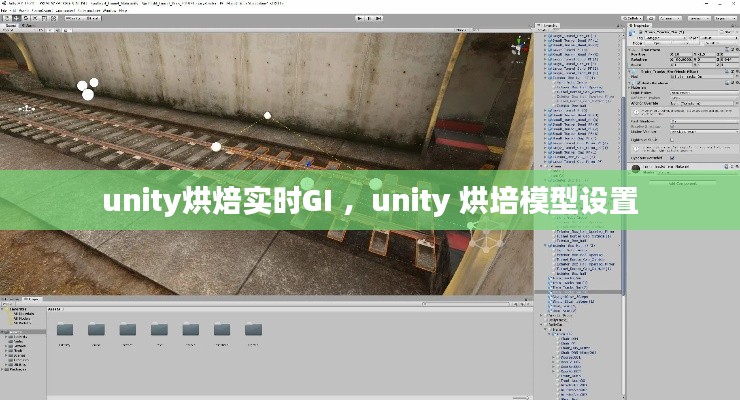Switch to the Project tab
740x400 pixels.
point(32,299)
